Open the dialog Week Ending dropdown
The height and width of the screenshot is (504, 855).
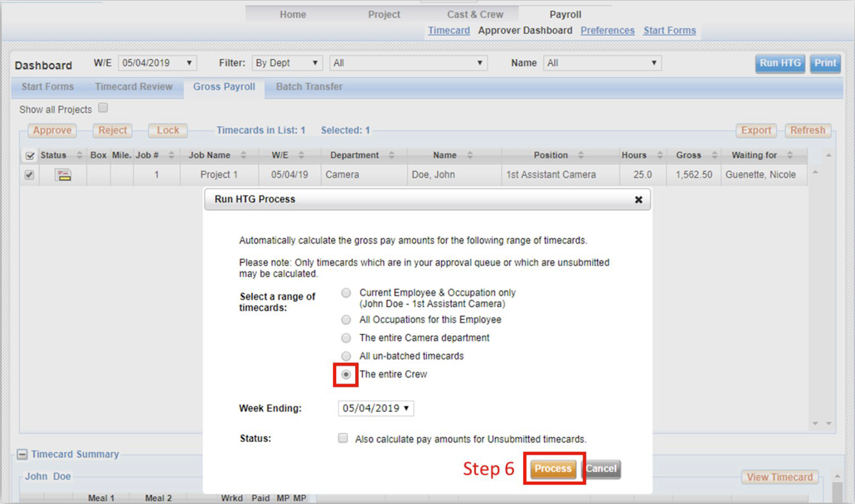pyautogui.click(x=376, y=408)
